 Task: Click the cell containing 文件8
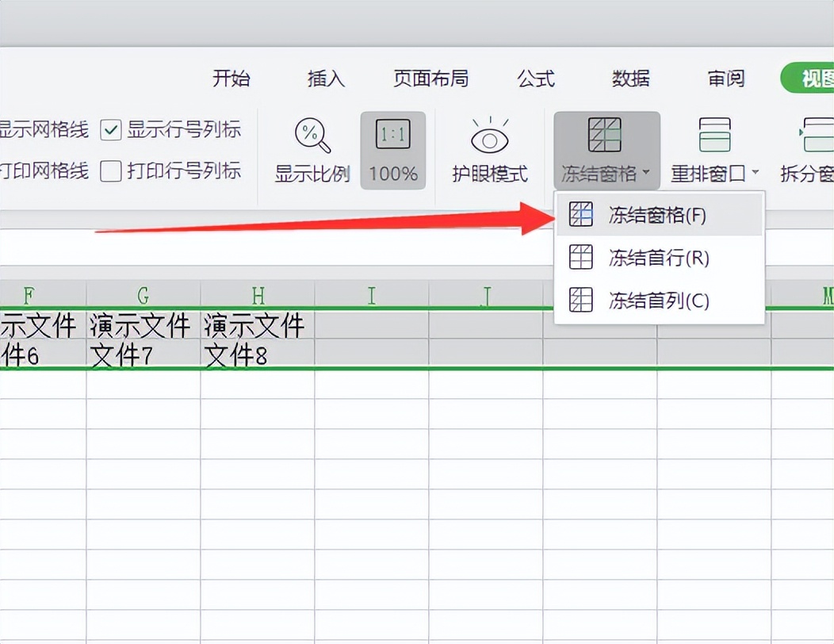258,354
